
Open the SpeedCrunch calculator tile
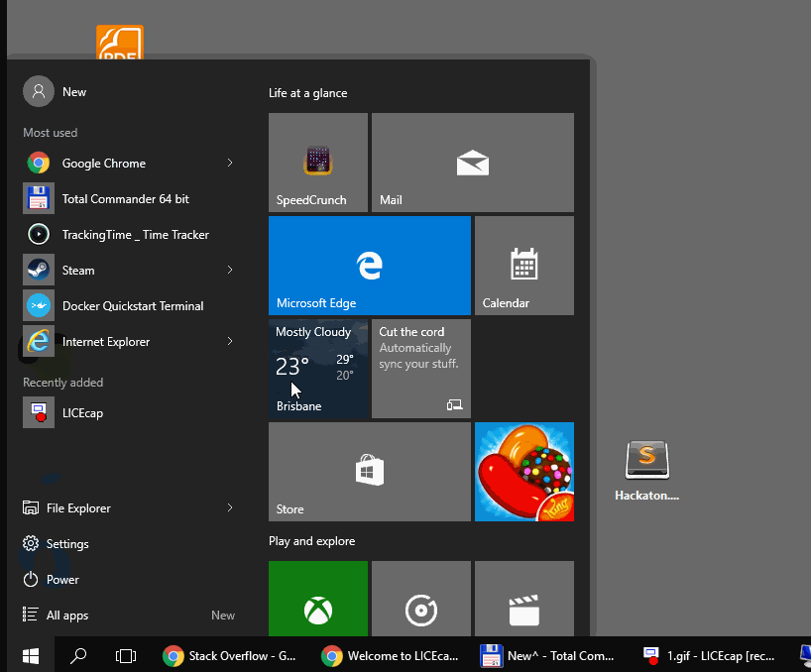[317, 162]
